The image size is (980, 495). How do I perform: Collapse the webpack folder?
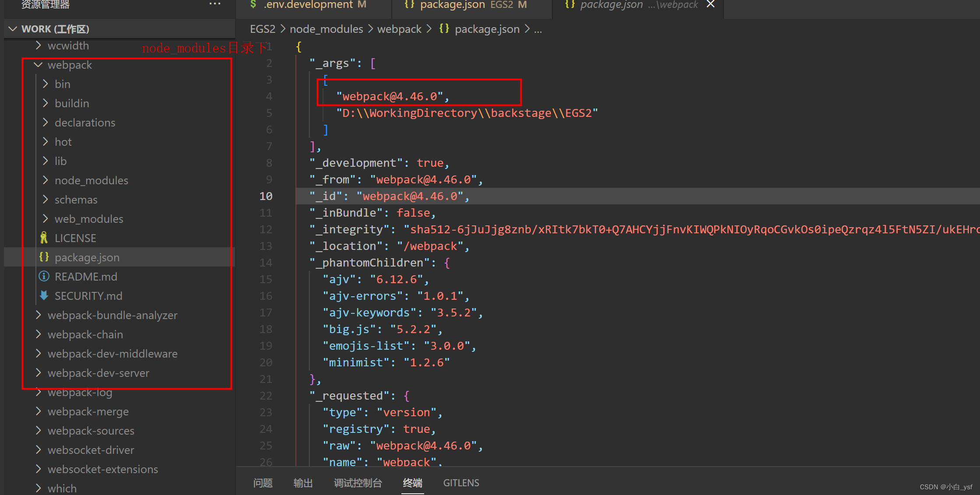tap(39, 65)
